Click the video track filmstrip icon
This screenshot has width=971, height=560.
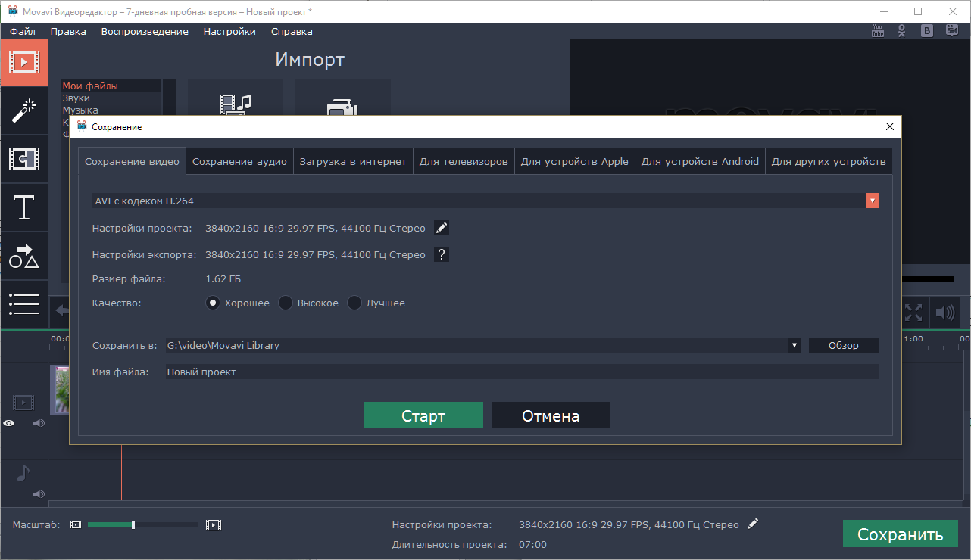(23, 402)
